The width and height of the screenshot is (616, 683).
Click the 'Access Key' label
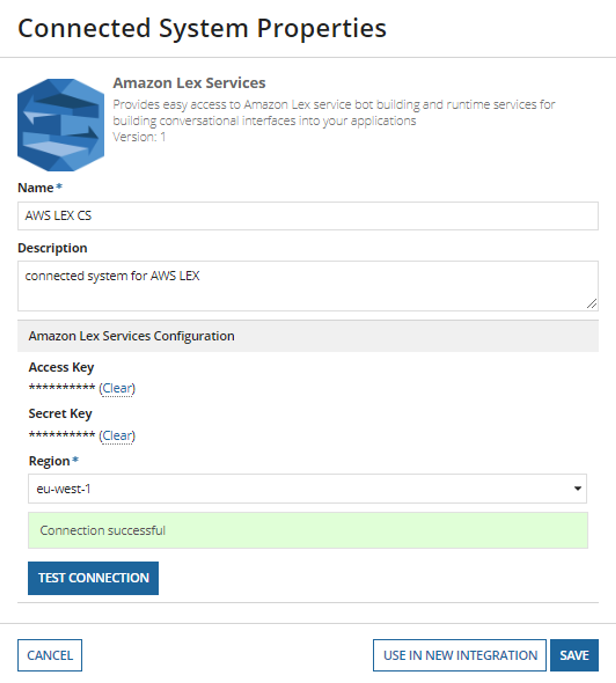point(61,367)
